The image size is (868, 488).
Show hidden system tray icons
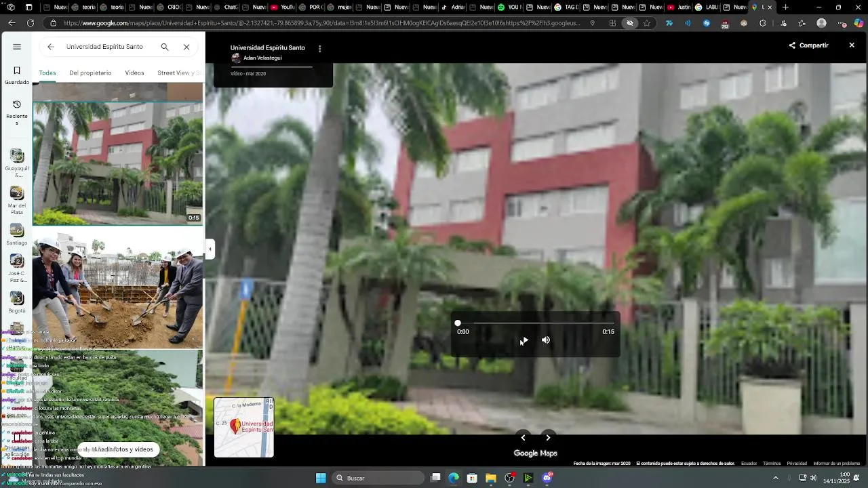pyautogui.click(x=776, y=478)
